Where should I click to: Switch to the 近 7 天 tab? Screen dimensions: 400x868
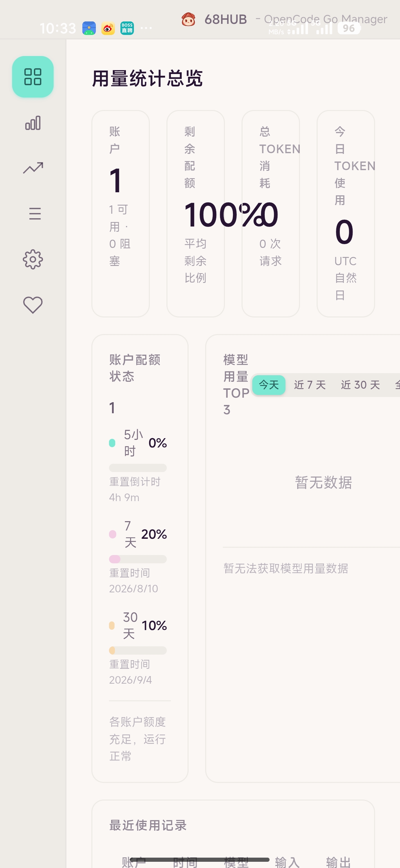click(310, 385)
